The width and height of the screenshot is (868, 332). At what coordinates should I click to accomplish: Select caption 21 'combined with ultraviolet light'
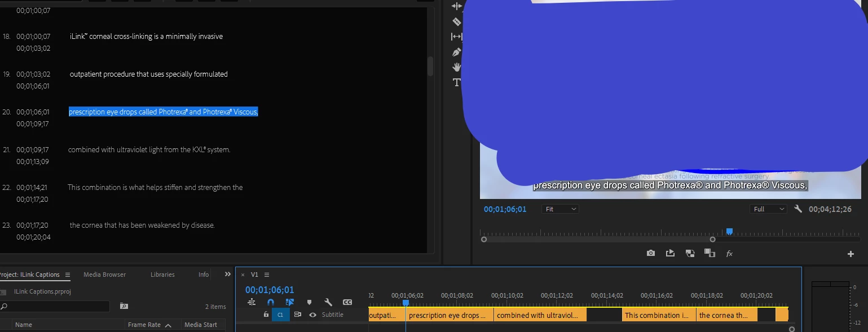[149, 149]
